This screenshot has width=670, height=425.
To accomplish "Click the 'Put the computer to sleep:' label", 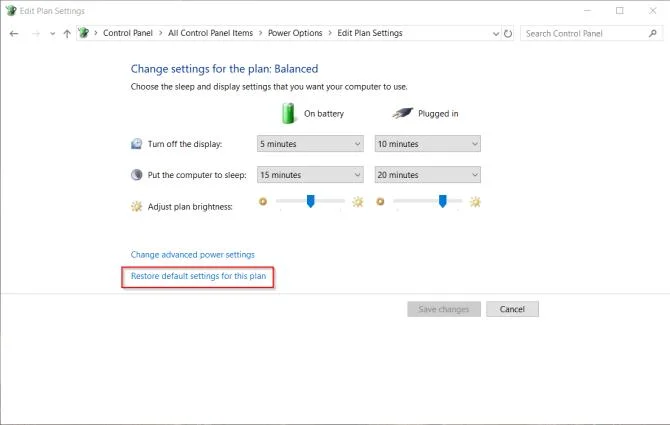I will point(197,175).
